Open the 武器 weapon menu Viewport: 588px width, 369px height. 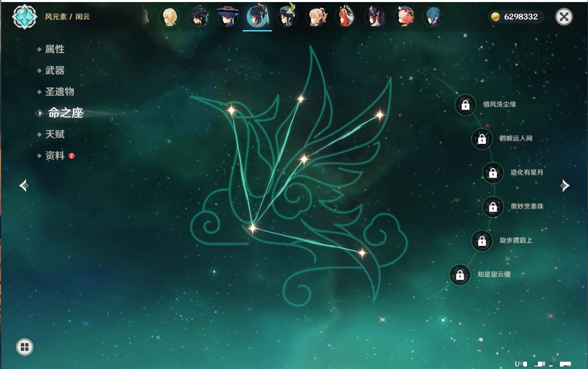click(55, 71)
